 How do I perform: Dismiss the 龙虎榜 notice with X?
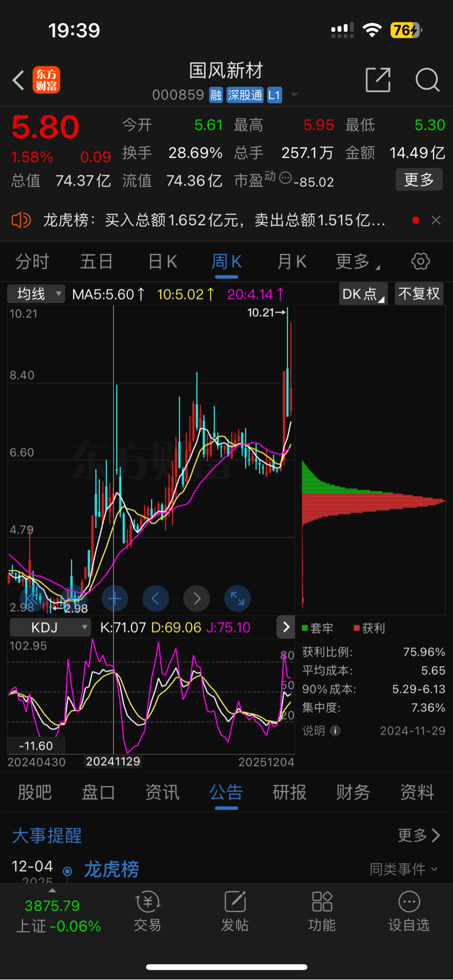click(436, 220)
